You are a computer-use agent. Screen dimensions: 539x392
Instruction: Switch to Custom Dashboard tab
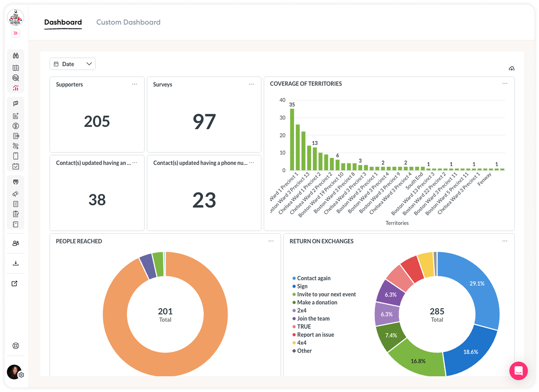tap(128, 22)
